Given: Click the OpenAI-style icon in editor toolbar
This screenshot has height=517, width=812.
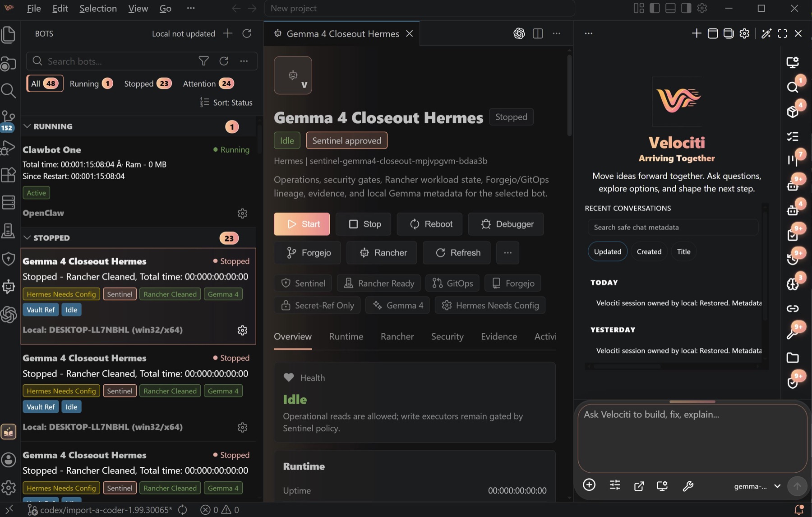Looking at the screenshot, I should [x=519, y=33].
